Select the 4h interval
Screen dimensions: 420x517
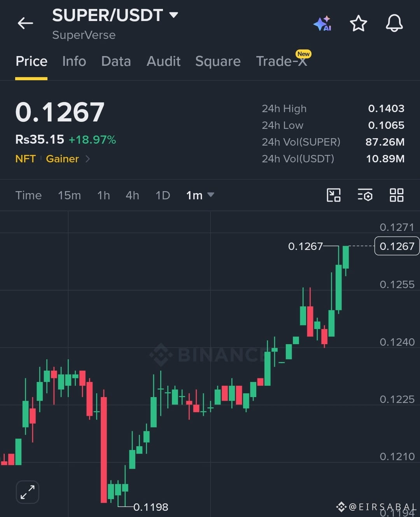132,195
